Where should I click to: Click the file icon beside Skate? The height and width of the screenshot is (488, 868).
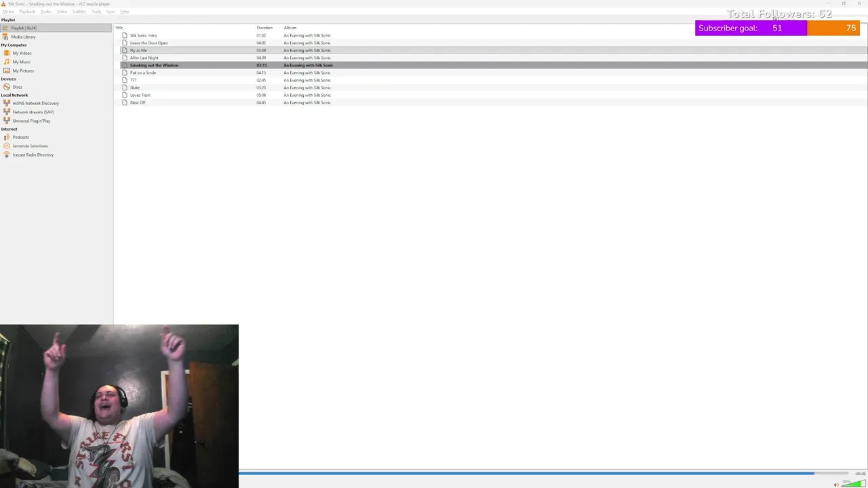(125, 87)
